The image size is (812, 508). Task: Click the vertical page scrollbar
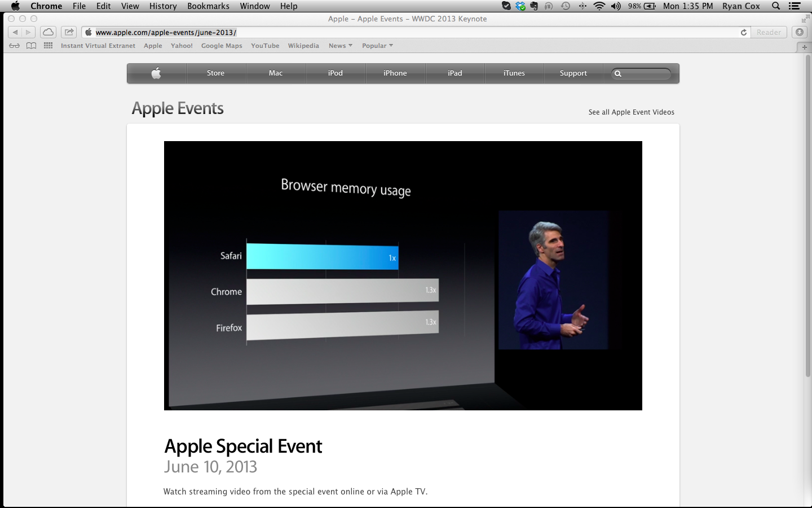tap(807, 216)
